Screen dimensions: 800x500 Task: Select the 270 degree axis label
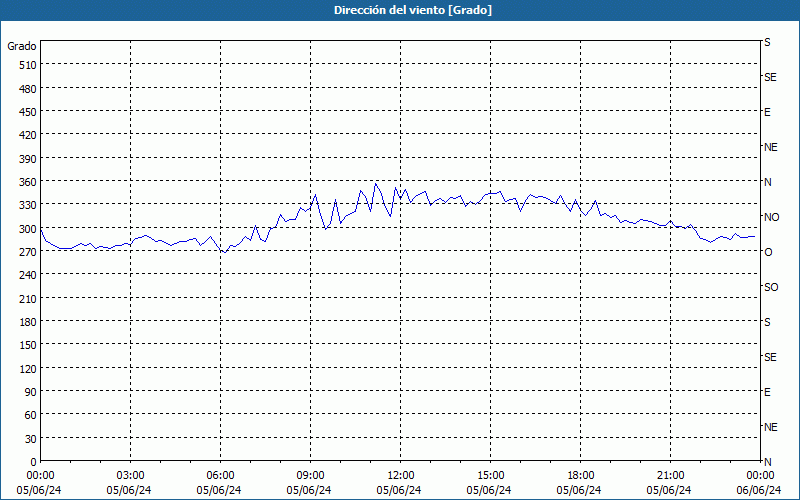[x=28, y=252]
